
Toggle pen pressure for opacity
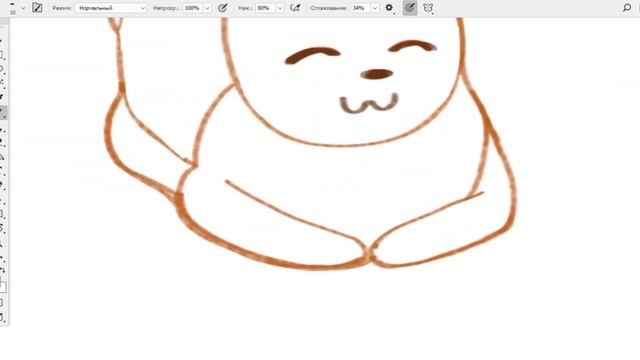[x=222, y=8]
